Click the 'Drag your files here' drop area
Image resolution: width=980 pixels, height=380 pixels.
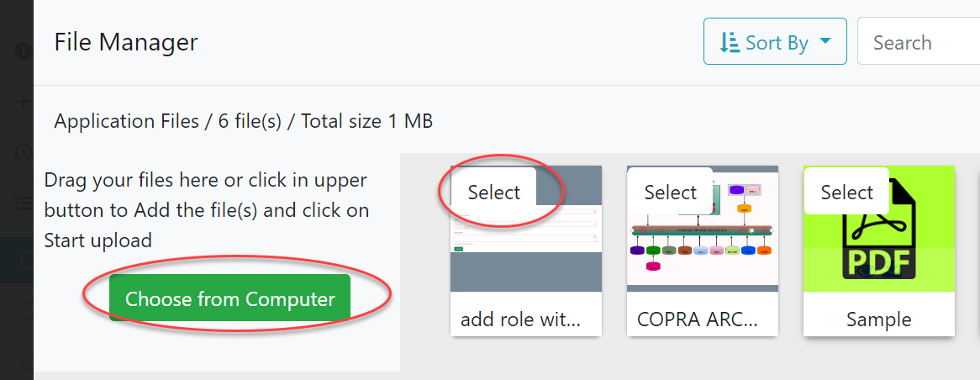pyautogui.click(x=207, y=210)
